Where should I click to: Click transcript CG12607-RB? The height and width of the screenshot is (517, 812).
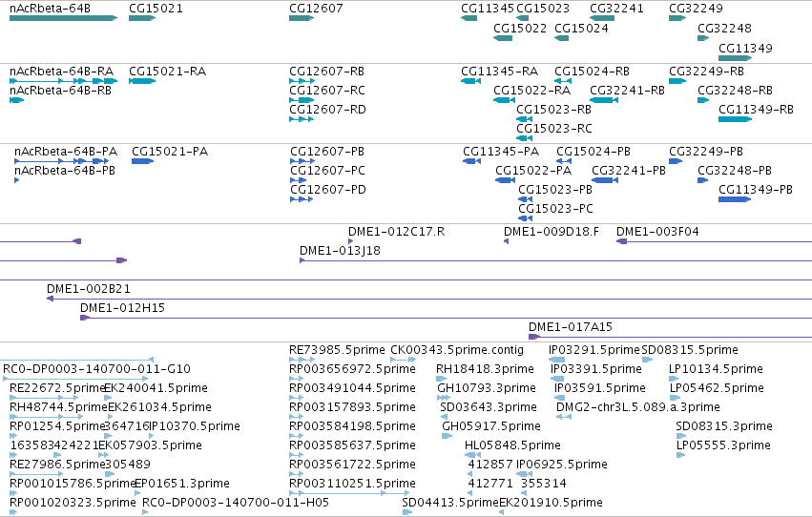[302, 81]
